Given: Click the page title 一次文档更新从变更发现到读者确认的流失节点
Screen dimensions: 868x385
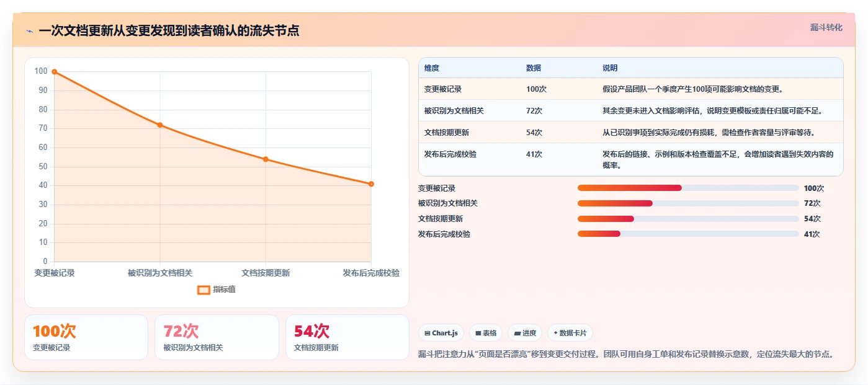Looking at the screenshot, I should tap(169, 31).
